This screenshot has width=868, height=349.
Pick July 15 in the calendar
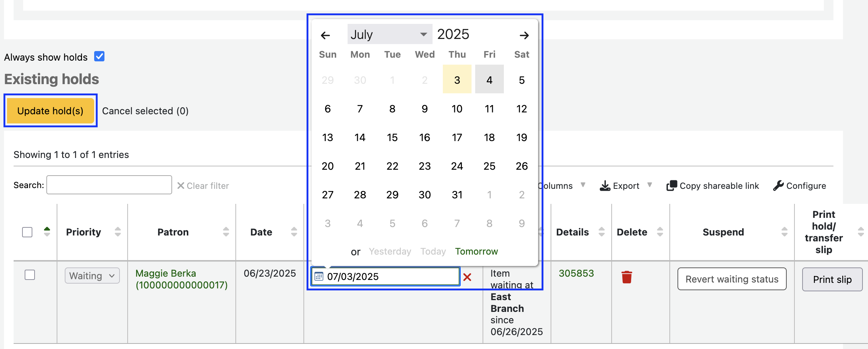click(x=392, y=137)
